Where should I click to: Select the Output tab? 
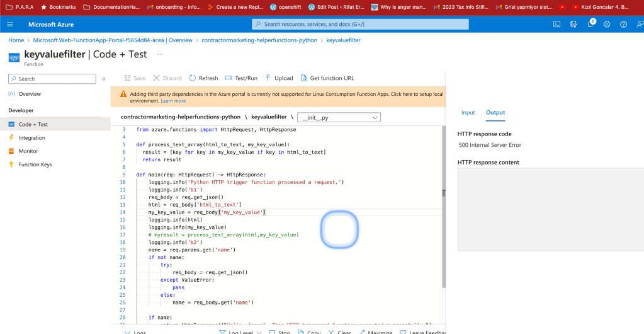(495, 112)
